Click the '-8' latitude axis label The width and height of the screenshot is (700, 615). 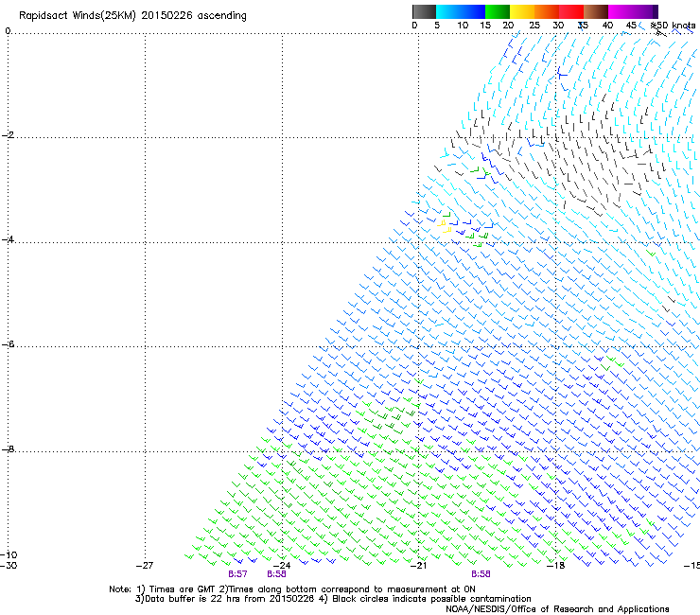[8, 448]
